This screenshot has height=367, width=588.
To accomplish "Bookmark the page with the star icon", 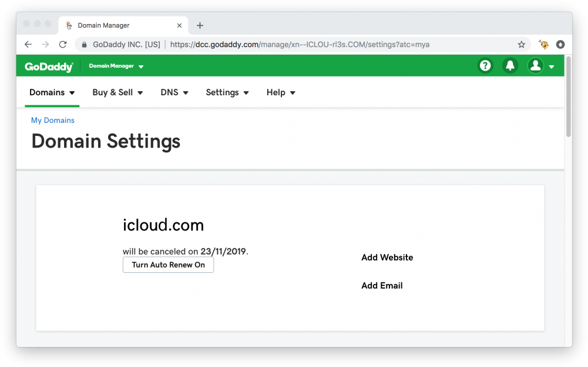I will (522, 44).
